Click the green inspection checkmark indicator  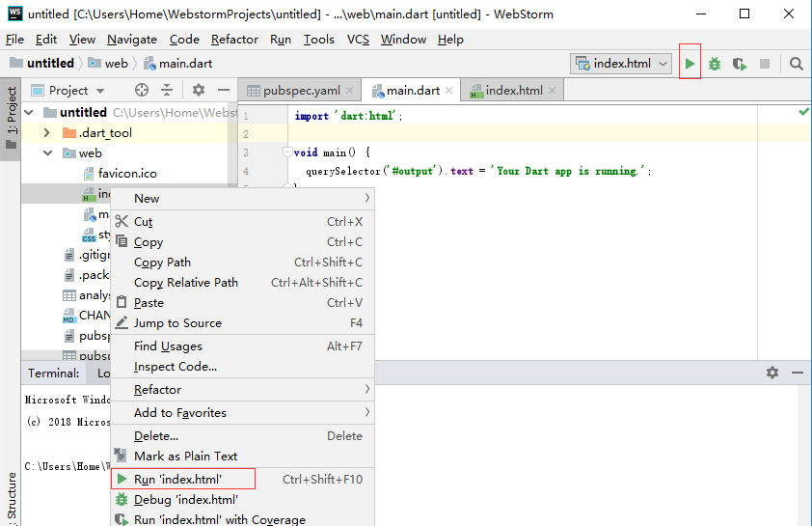[x=803, y=111]
